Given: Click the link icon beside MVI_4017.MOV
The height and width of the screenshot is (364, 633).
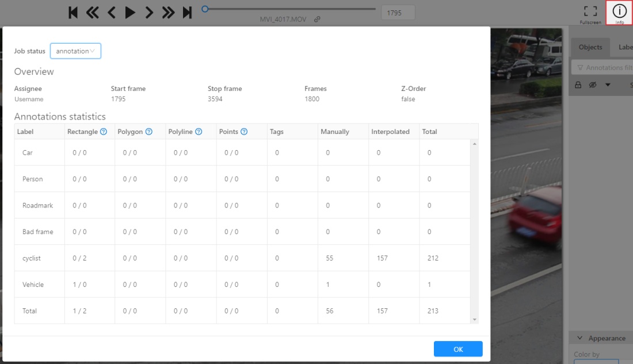Looking at the screenshot, I should [x=317, y=20].
